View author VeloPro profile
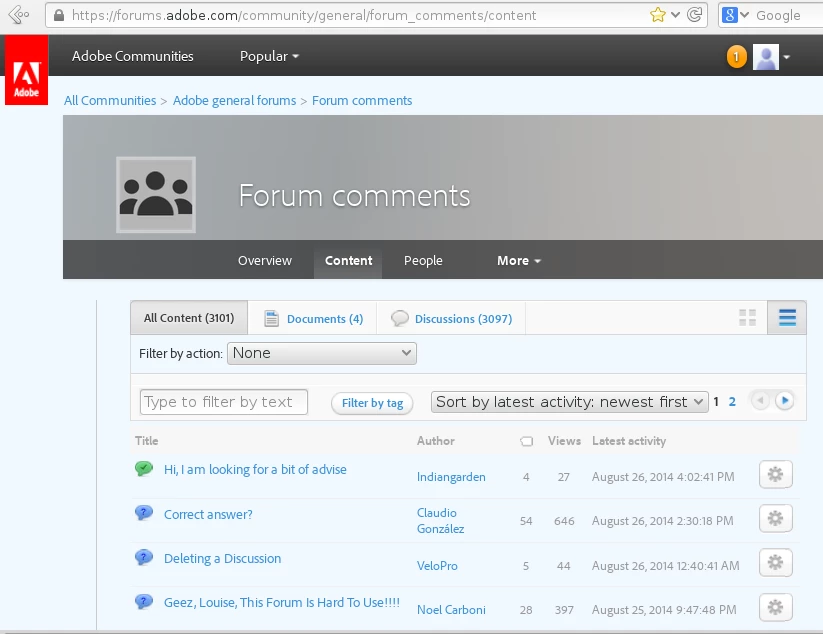Viewport: 823px width, 634px height. (x=437, y=566)
